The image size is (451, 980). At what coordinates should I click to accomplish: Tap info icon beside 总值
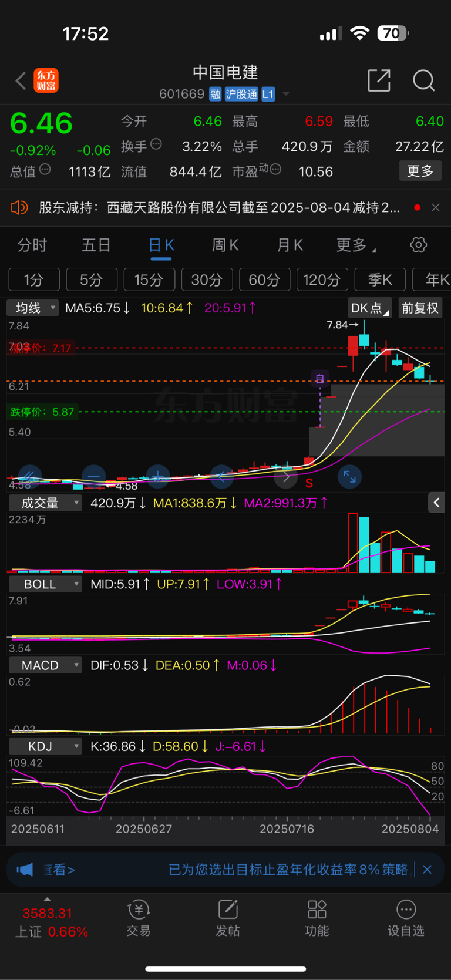tap(45, 170)
